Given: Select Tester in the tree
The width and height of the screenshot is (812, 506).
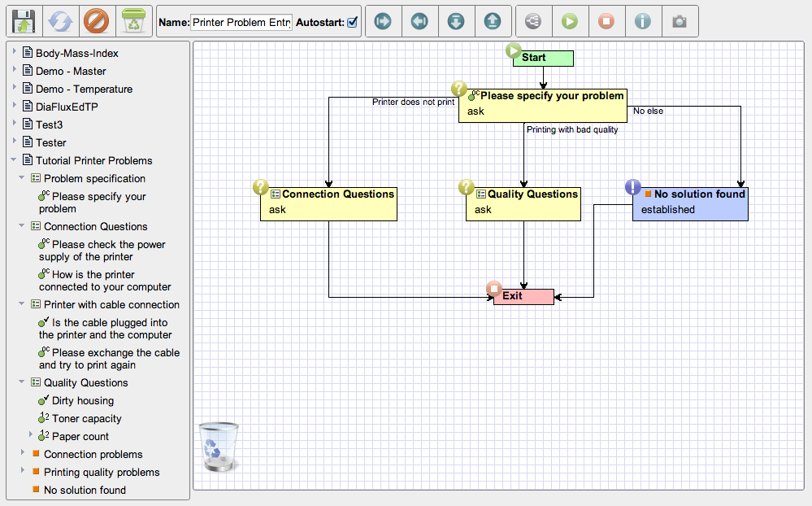Looking at the screenshot, I should coord(50,142).
